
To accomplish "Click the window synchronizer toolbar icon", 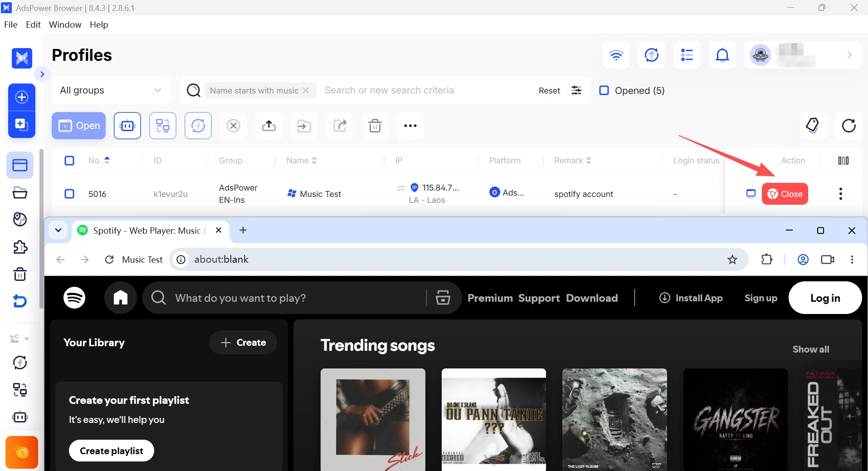I will pos(163,126).
